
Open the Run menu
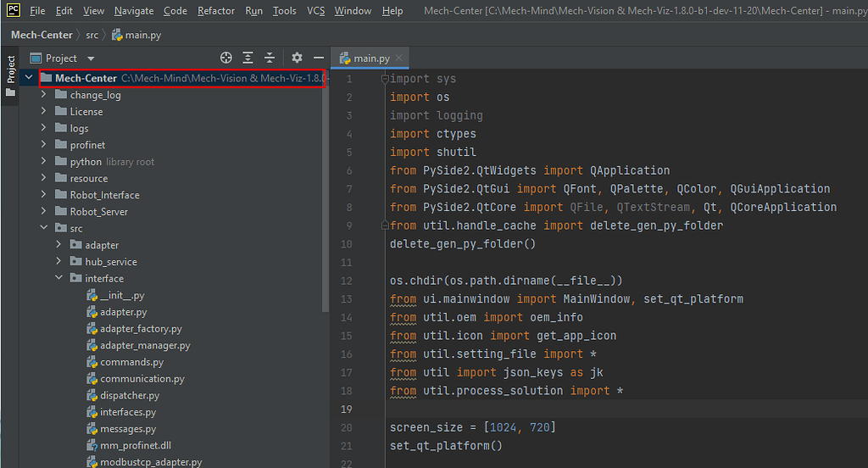[x=253, y=10]
